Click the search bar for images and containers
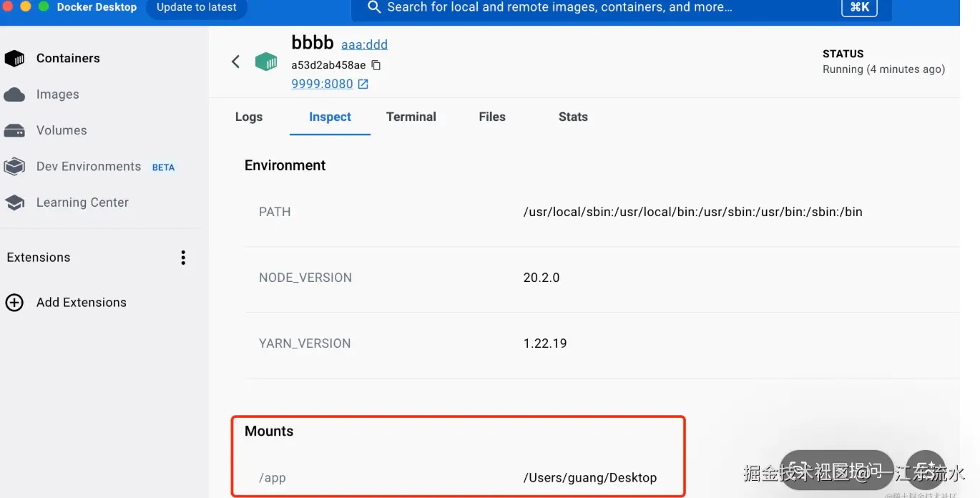Screen dimensions: 980x498 558,7
